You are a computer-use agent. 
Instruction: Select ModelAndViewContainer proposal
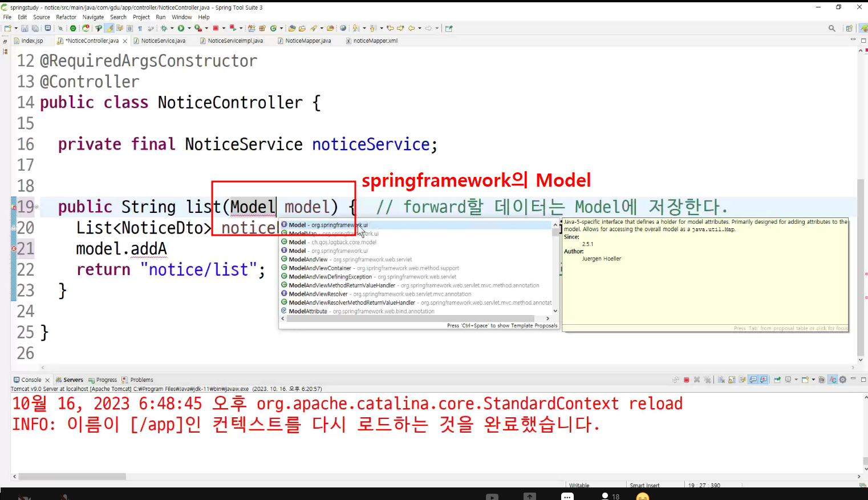(416, 268)
